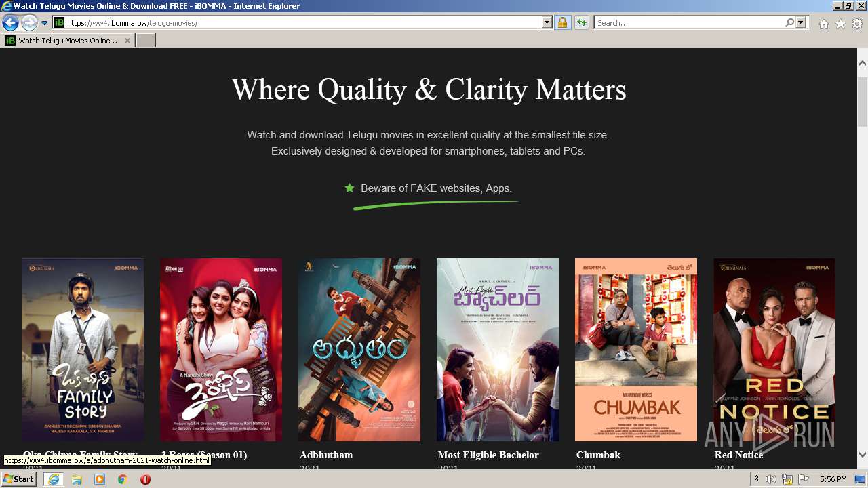Click 'Watch and download Telugu movies' description text
Viewport: 868px width, 488px height.
tap(428, 143)
